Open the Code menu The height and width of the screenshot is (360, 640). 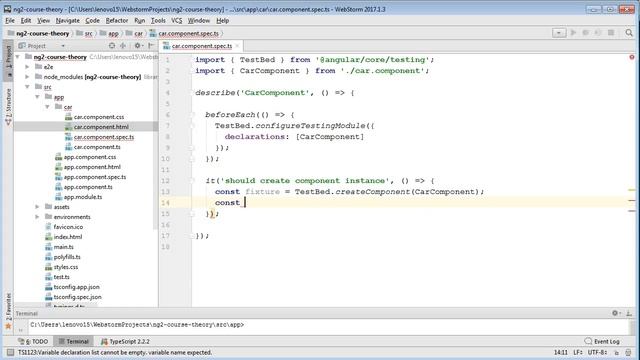(92, 20)
